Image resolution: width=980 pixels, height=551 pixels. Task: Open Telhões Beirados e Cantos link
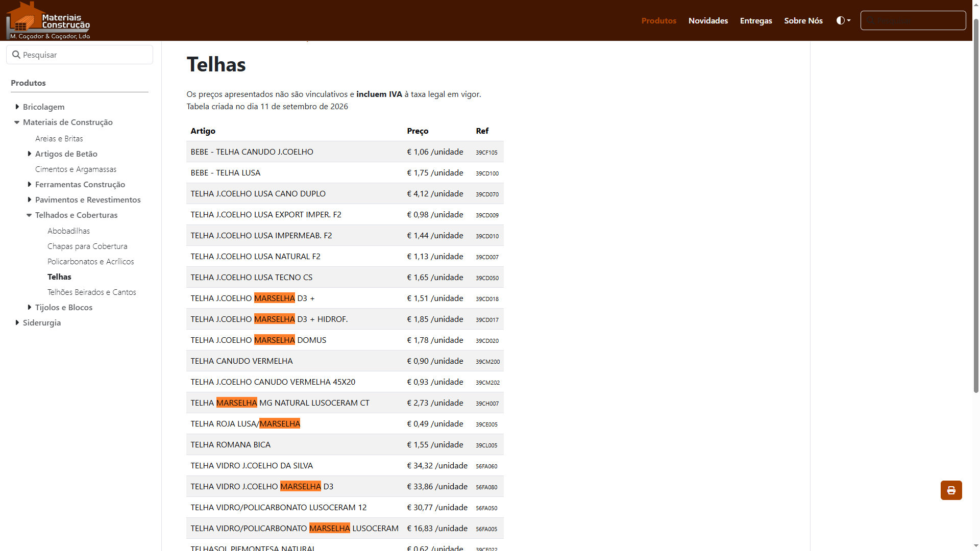91,292
